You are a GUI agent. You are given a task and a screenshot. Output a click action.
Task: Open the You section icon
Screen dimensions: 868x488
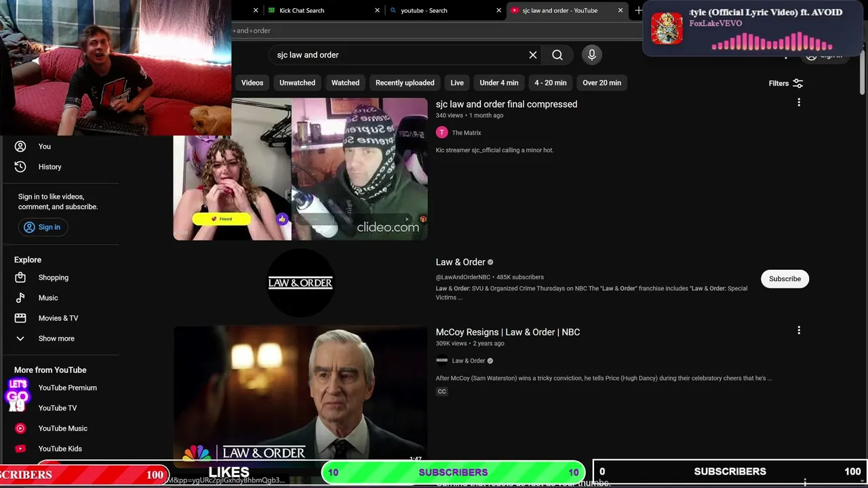click(20, 146)
